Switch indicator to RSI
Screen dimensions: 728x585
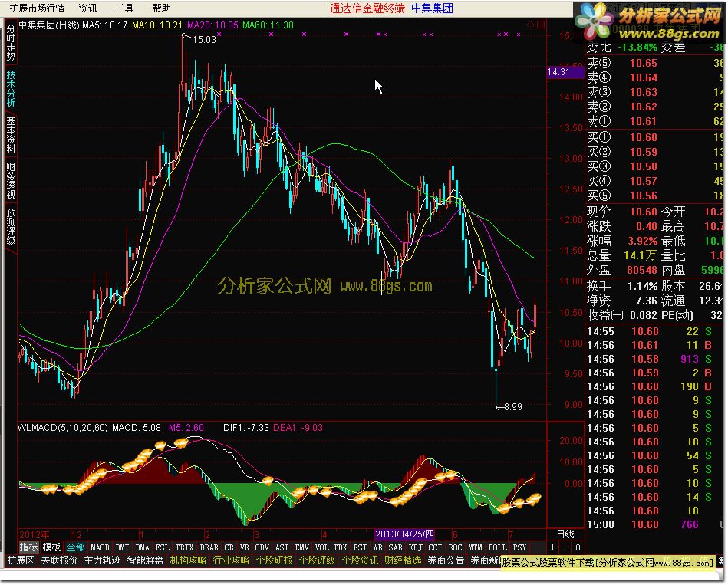click(360, 547)
